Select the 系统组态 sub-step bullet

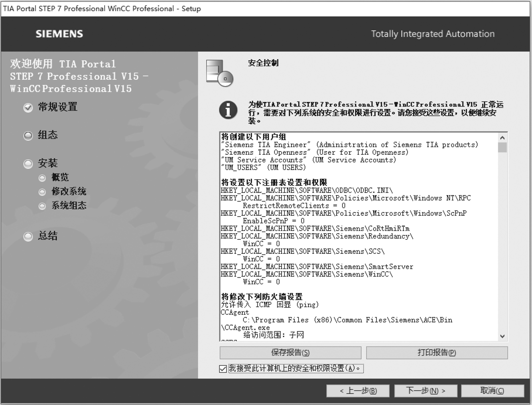point(42,206)
